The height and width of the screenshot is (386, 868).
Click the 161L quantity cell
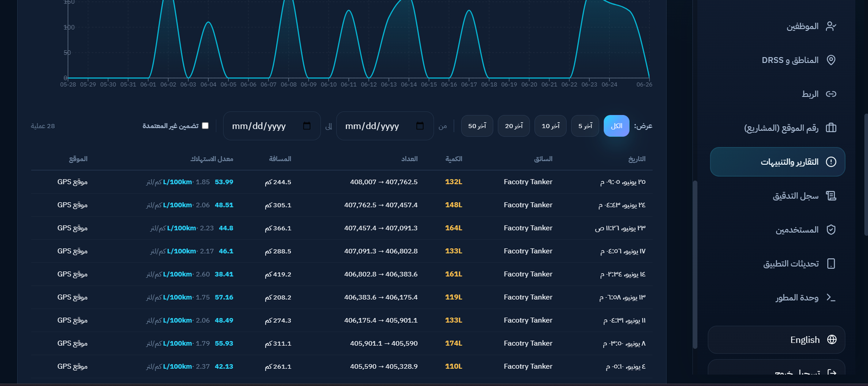(x=454, y=274)
